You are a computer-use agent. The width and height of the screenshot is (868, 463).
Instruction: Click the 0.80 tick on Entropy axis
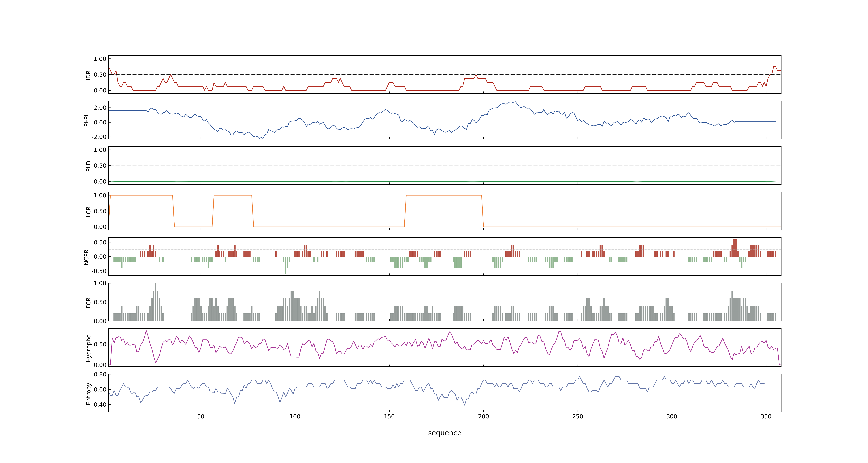[100, 374]
